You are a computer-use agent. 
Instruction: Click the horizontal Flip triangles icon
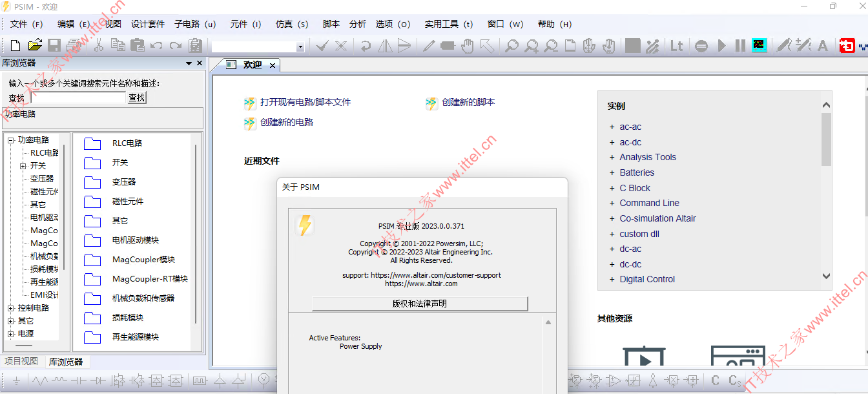click(x=385, y=46)
